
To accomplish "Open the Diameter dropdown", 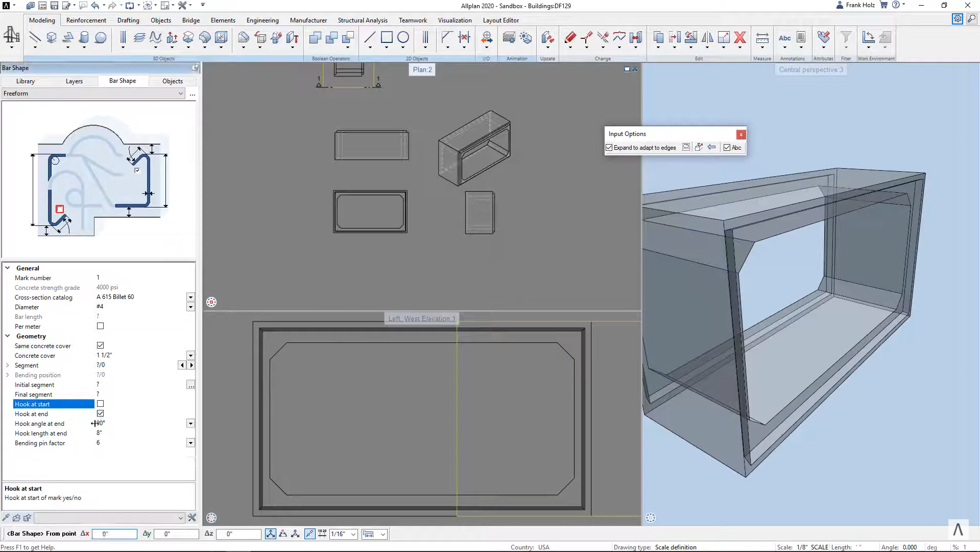I will point(190,307).
